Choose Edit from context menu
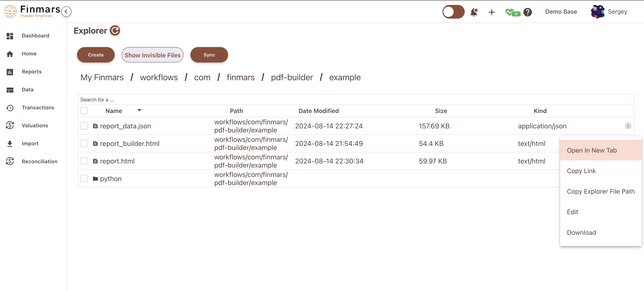 [601, 212]
